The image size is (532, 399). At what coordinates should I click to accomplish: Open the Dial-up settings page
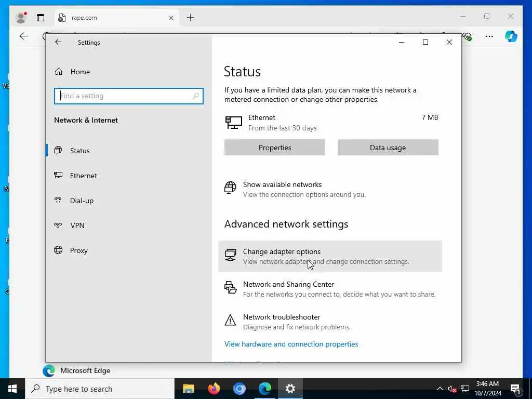[82, 201]
